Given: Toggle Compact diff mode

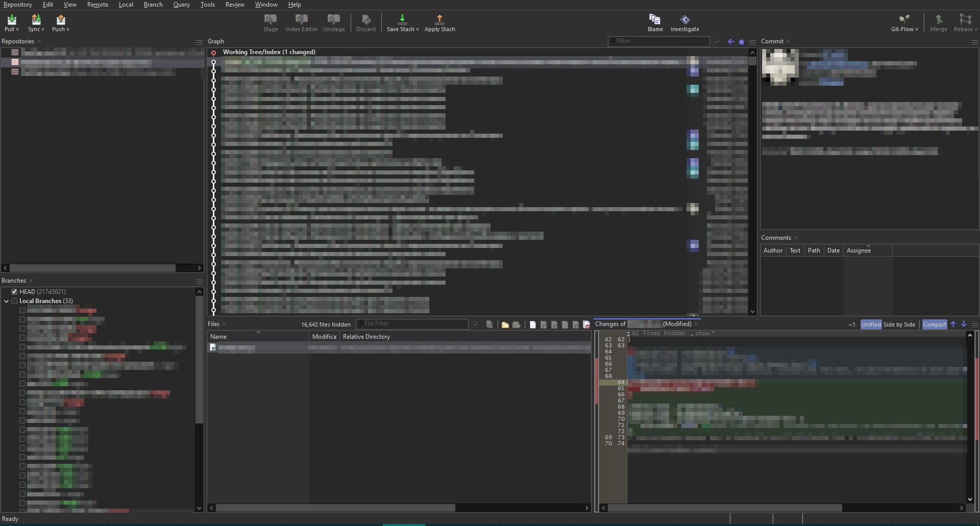Looking at the screenshot, I should pos(935,324).
